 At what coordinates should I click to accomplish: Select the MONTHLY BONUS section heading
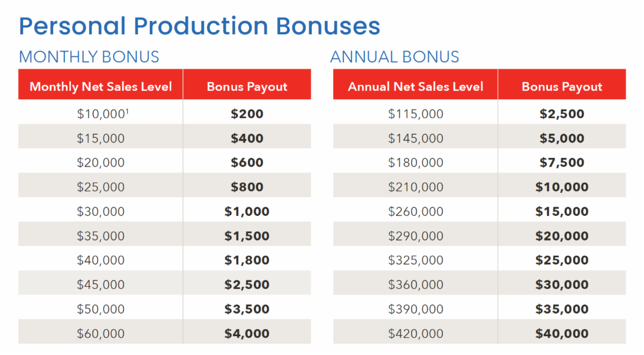[x=89, y=57]
